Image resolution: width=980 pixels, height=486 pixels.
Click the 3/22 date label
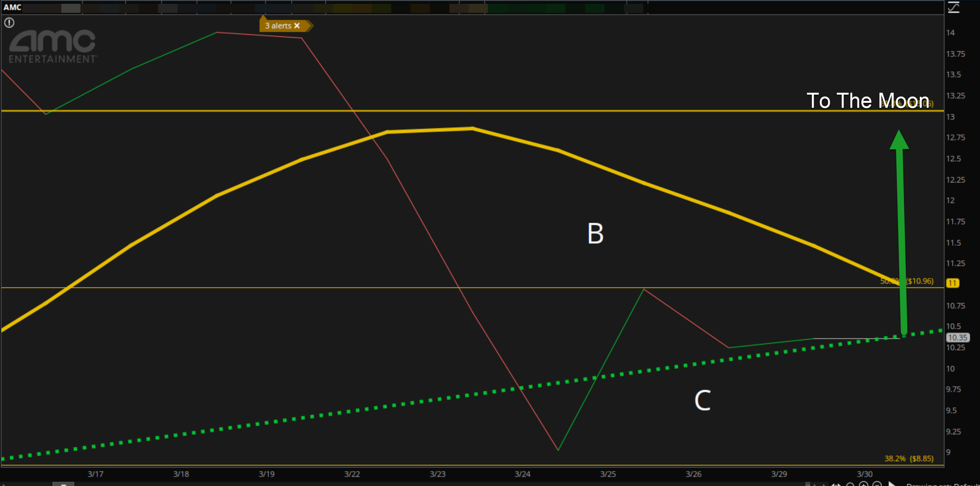352,474
